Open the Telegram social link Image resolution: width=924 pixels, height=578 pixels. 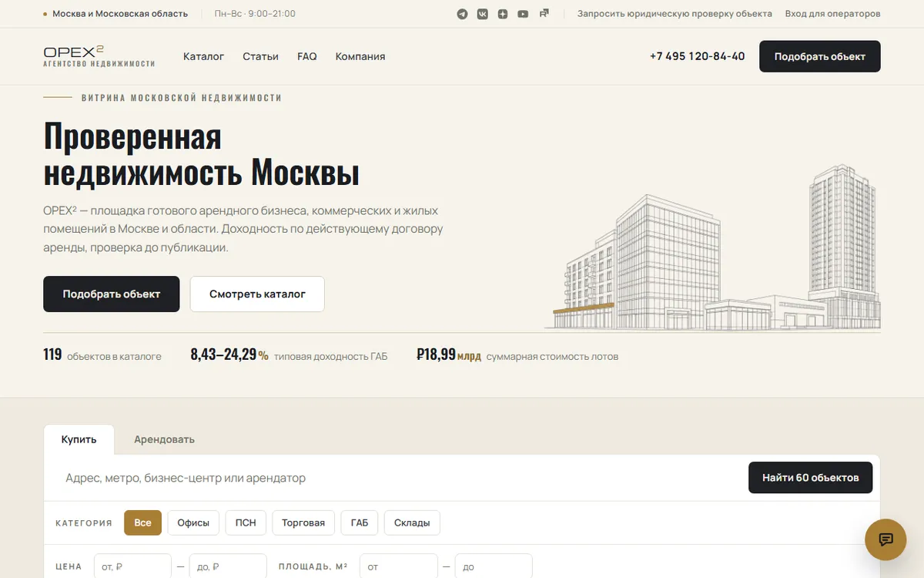tap(462, 14)
